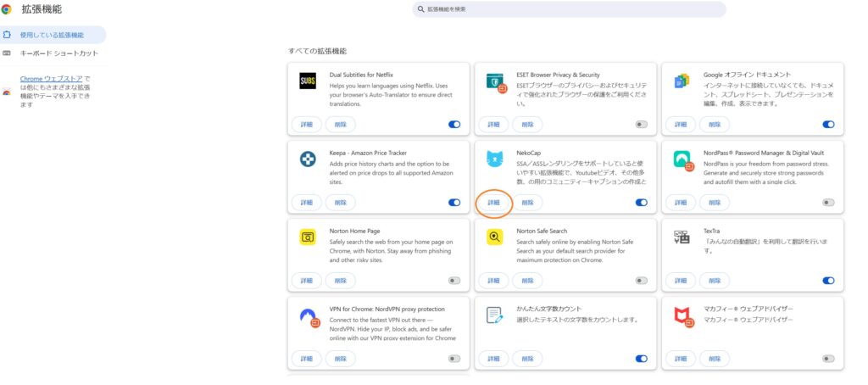Disable the Dual Subtitles for Netflix toggle
Screen dimensions: 868x385
point(454,125)
